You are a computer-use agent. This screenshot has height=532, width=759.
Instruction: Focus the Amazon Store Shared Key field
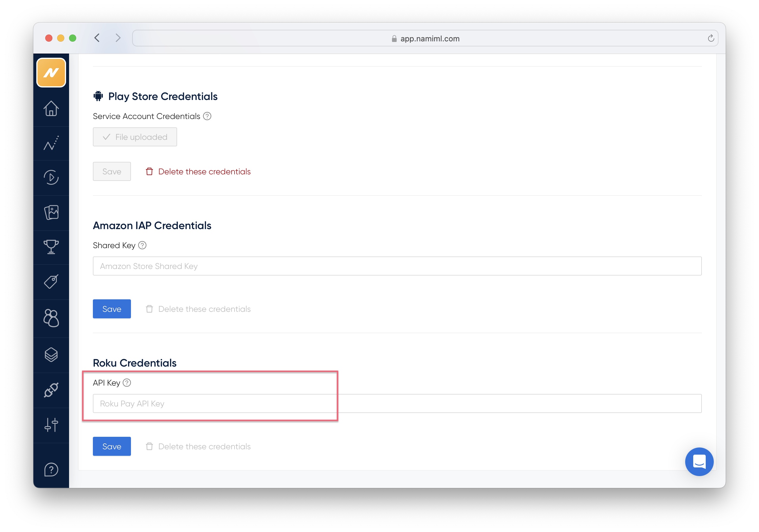click(397, 266)
